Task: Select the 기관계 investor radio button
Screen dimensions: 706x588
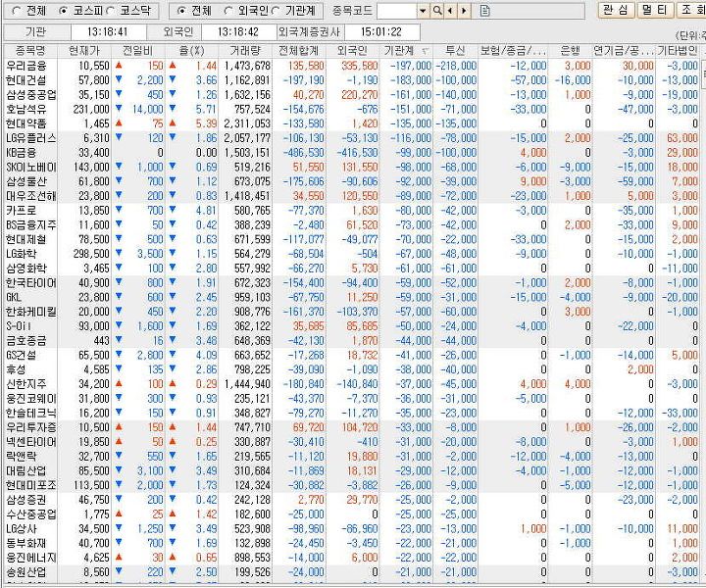Action: (276, 11)
